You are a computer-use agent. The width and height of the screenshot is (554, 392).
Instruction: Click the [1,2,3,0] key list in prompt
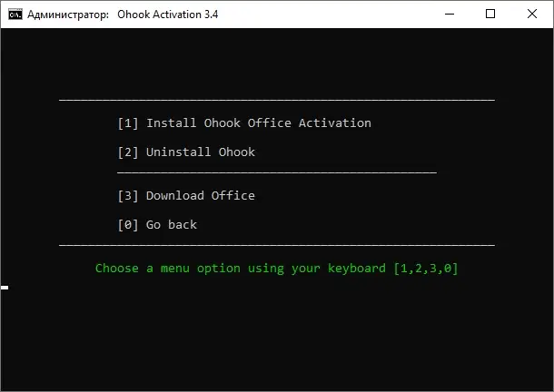pyautogui.click(x=426, y=269)
